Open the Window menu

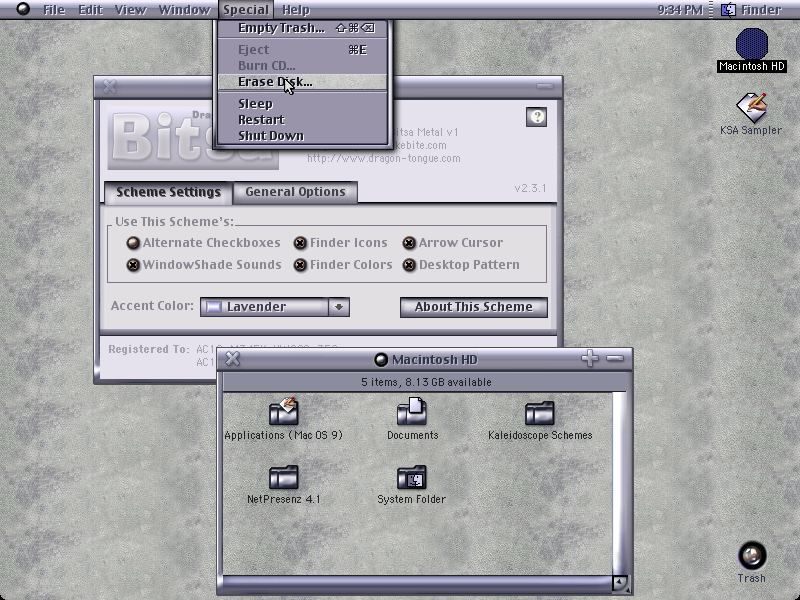pos(184,10)
